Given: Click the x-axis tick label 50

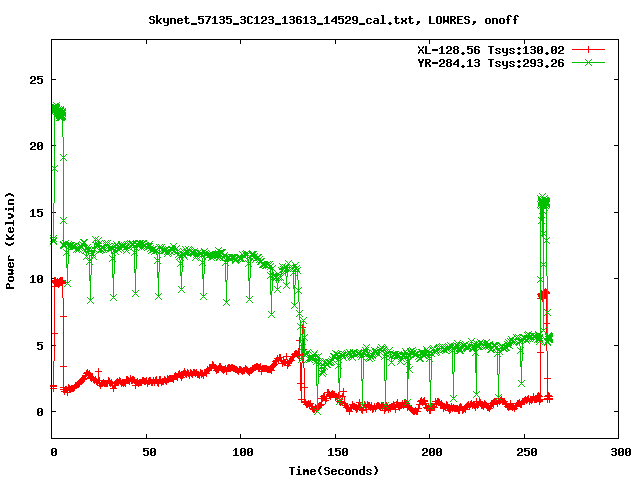Looking at the screenshot, I should [149, 452].
